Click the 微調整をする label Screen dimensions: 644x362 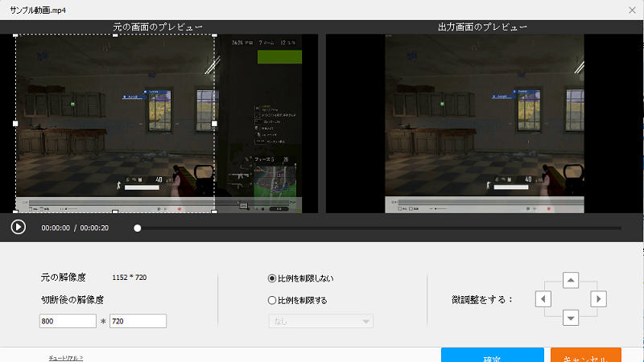[x=482, y=299]
